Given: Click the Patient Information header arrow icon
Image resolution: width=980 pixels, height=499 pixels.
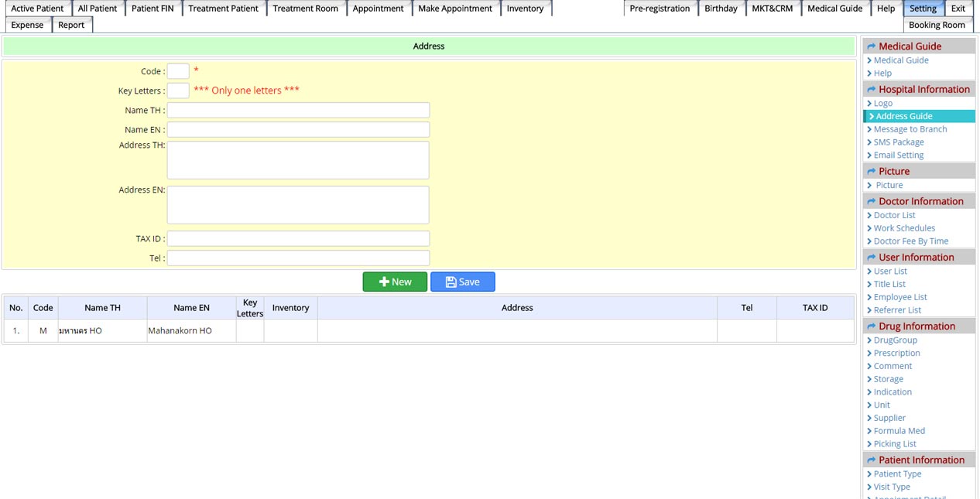Looking at the screenshot, I should coord(871,460).
